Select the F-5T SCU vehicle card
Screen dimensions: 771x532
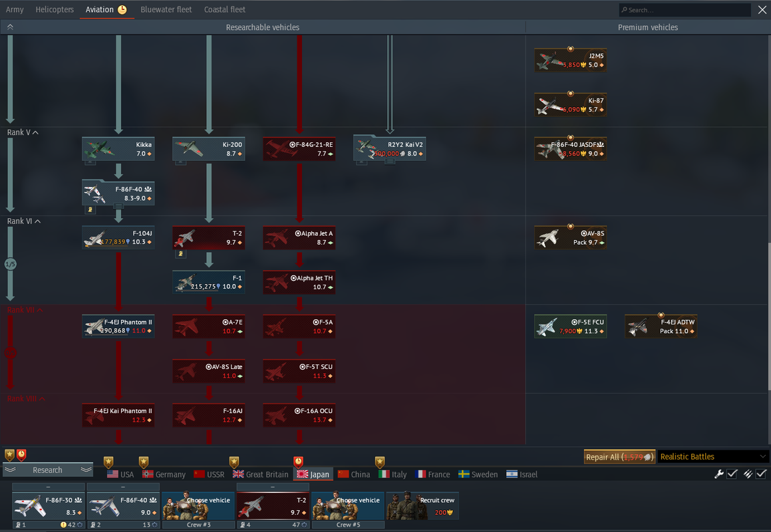(x=299, y=371)
